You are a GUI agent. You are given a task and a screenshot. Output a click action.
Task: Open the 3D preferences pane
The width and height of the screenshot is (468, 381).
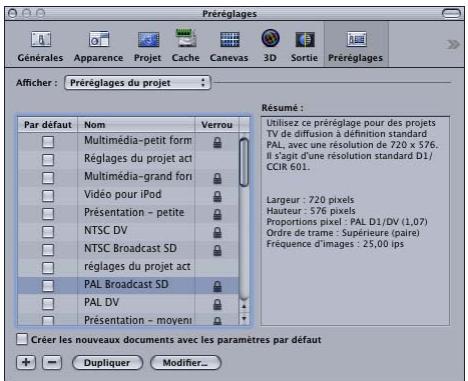(270, 46)
